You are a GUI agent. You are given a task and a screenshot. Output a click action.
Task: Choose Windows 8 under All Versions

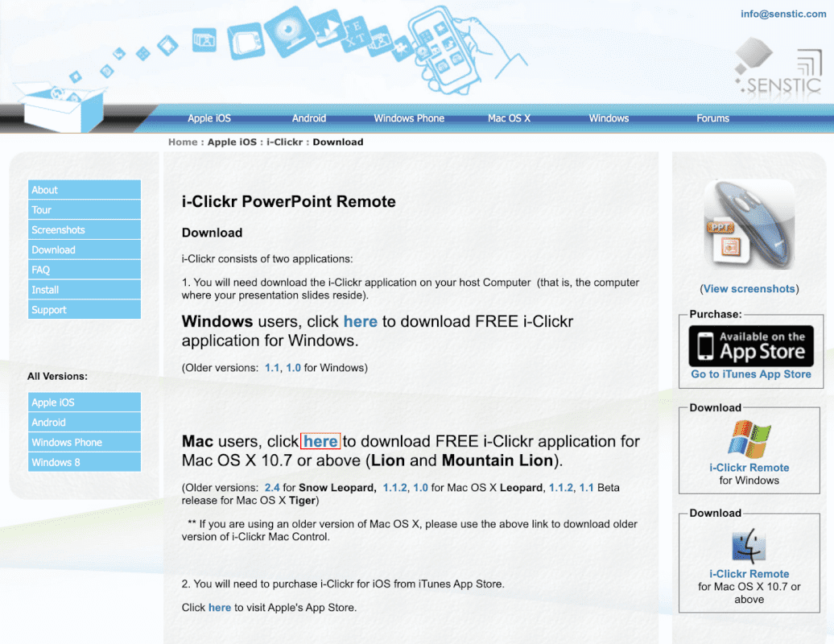(x=84, y=462)
